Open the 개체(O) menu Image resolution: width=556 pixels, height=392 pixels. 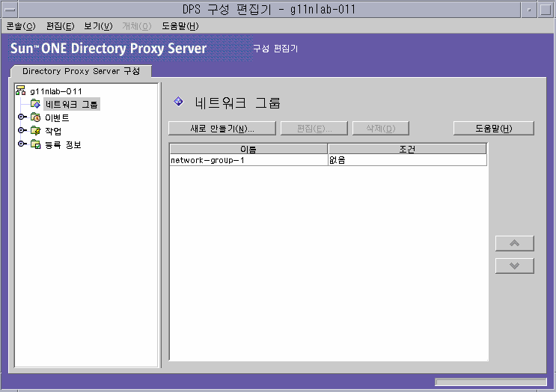click(x=137, y=26)
